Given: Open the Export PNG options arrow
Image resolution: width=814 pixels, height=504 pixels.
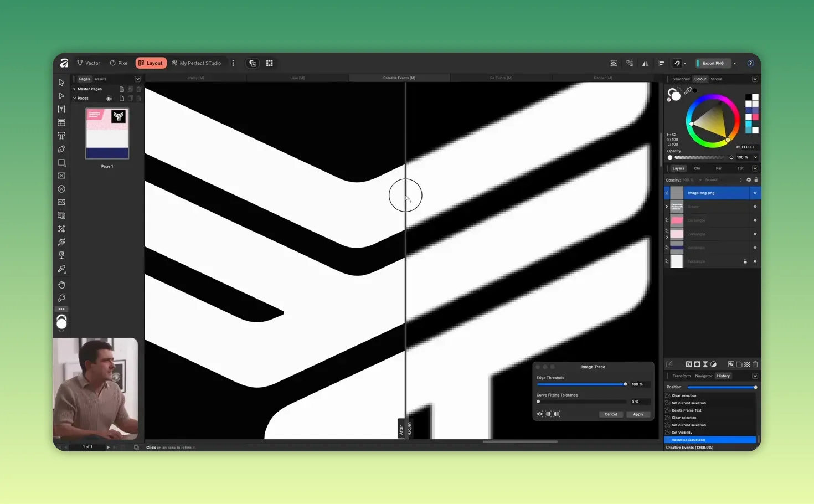Looking at the screenshot, I should (x=735, y=63).
